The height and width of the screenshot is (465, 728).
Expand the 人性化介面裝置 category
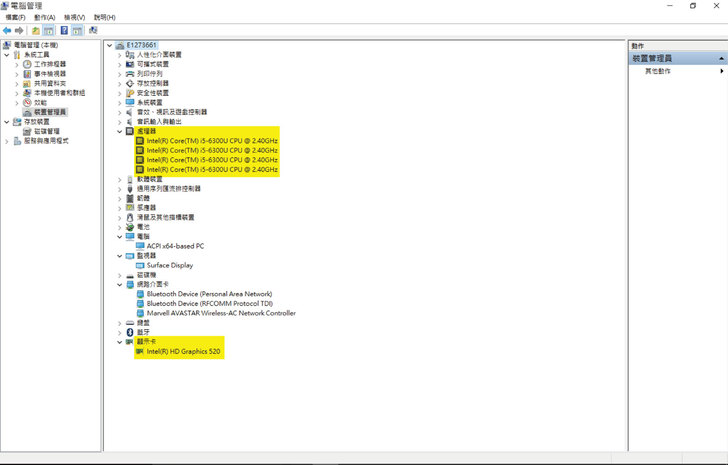pyautogui.click(x=119, y=55)
